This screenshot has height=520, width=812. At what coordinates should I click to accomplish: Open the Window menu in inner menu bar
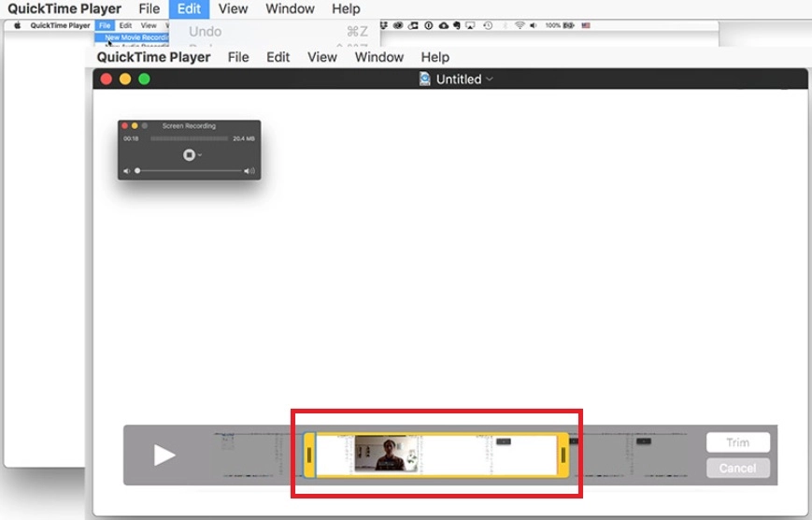point(378,57)
